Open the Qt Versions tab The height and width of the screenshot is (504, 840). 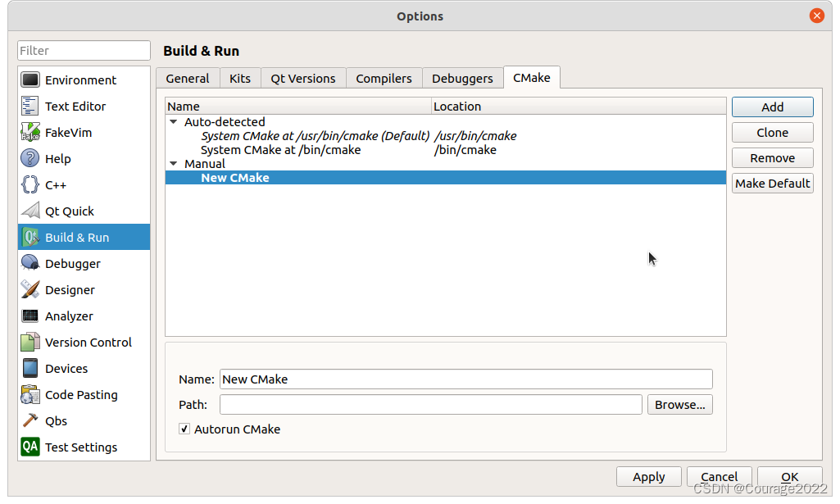(x=303, y=78)
